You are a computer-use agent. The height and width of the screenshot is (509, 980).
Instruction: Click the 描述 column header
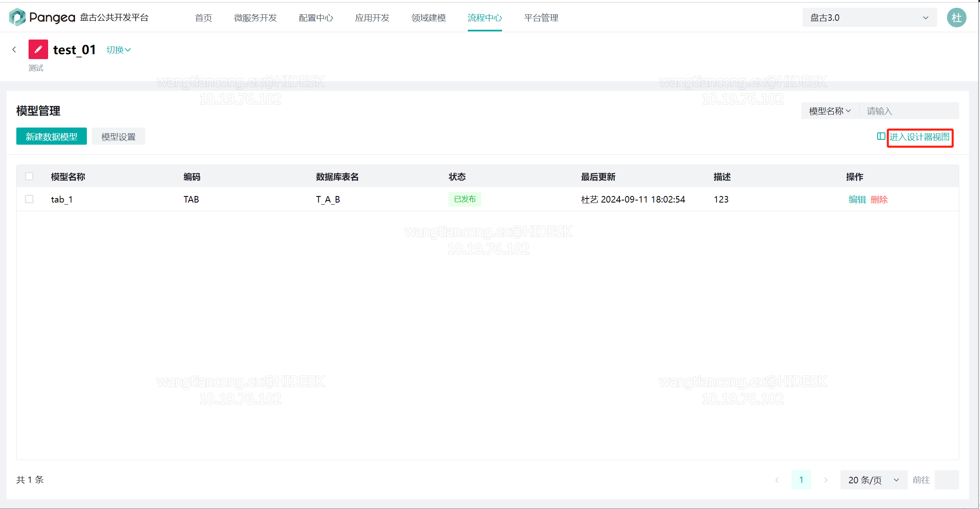tap(722, 176)
